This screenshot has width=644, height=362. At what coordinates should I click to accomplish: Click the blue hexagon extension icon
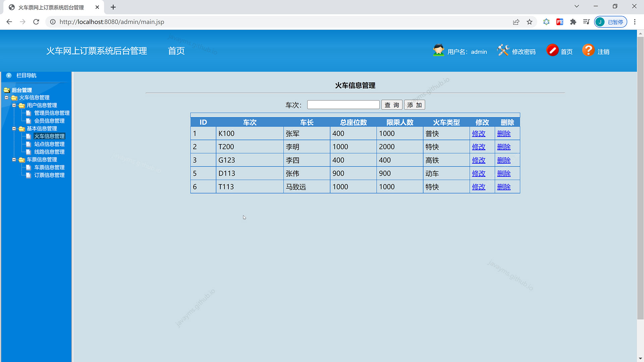click(x=546, y=22)
